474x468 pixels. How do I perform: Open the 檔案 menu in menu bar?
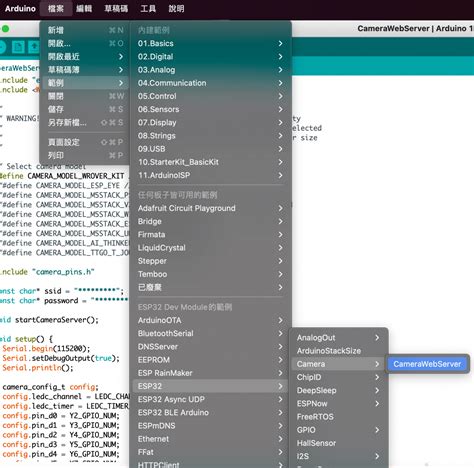pos(56,8)
